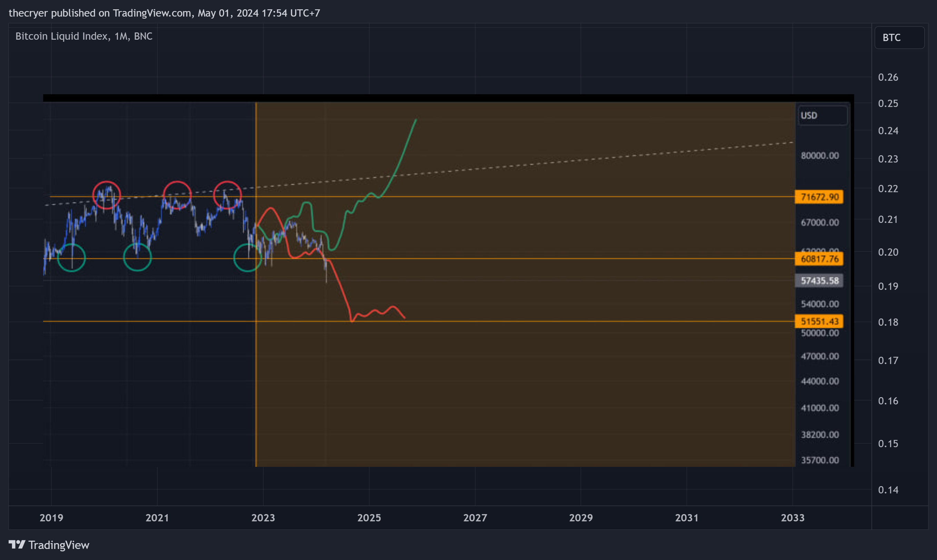Click the 0.19 value on the BTC scale
Viewport: 937px width, 560px height.
[888, 286]
